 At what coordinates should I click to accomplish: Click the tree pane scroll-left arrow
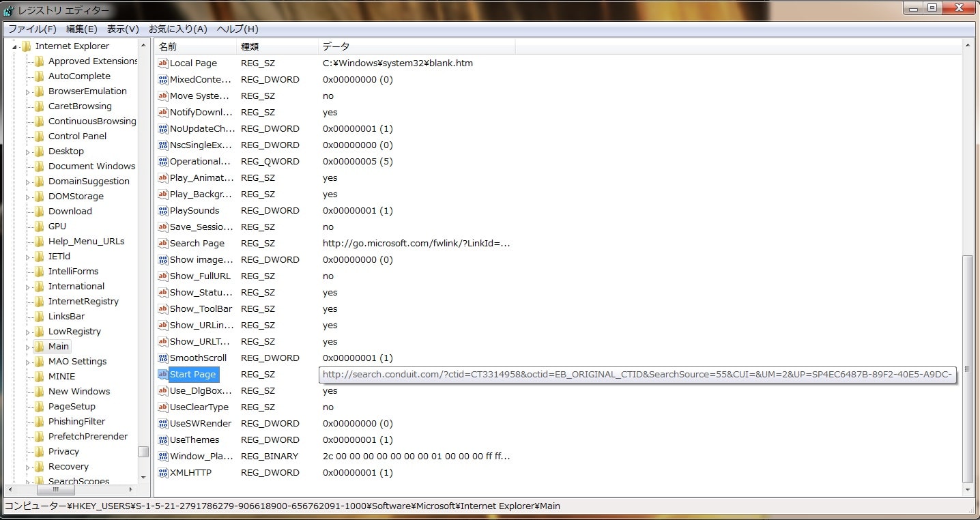(10, 489)
